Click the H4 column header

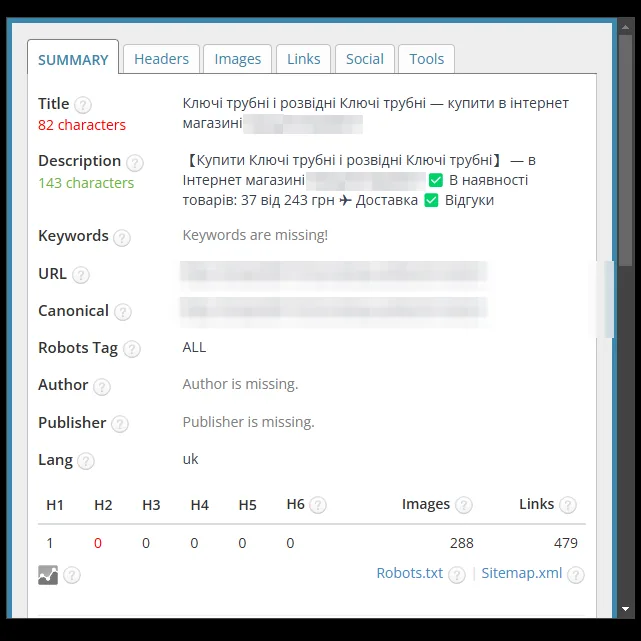(x=199, y=505)
